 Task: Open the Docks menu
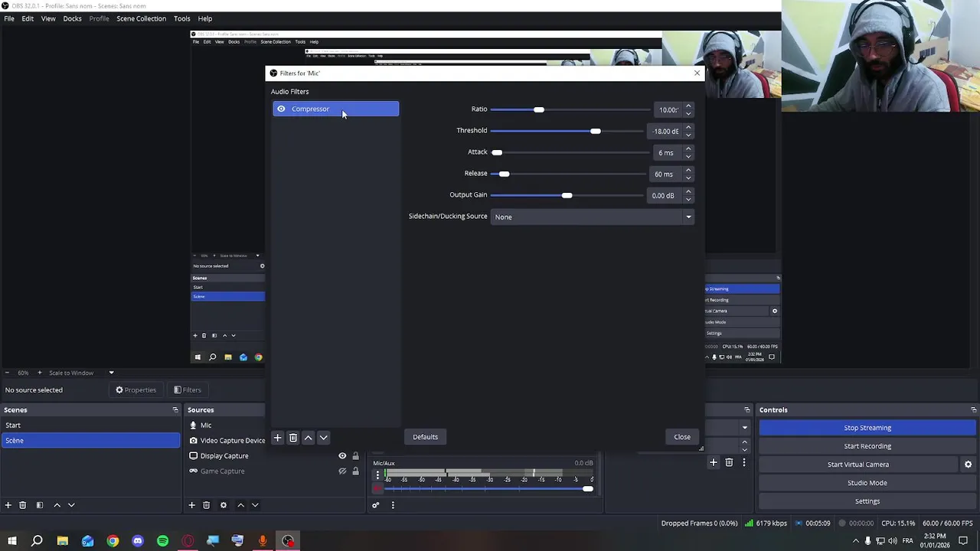[x=72, y=18]
